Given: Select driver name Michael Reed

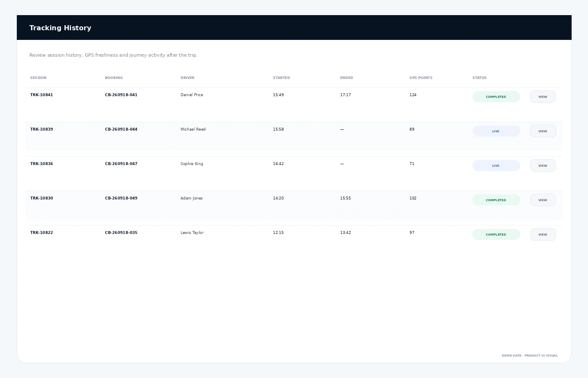Looking at the screenshot, I should [x=193, y=129].
